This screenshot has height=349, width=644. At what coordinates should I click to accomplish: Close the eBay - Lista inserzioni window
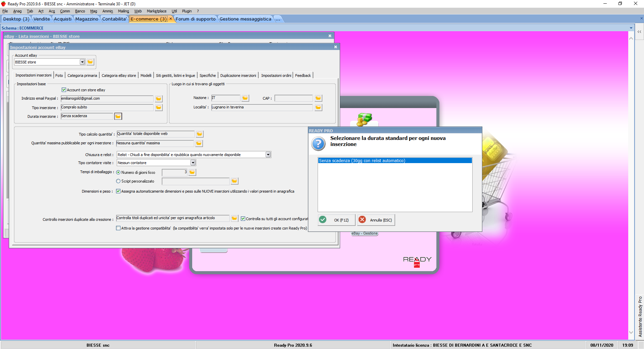click(x=330, y=36)
